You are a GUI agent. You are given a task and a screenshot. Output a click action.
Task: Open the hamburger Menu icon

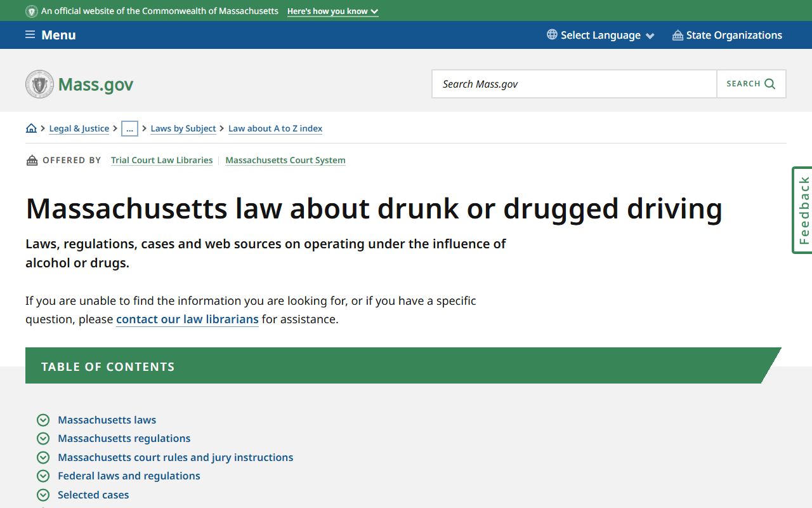click(30, 35)
